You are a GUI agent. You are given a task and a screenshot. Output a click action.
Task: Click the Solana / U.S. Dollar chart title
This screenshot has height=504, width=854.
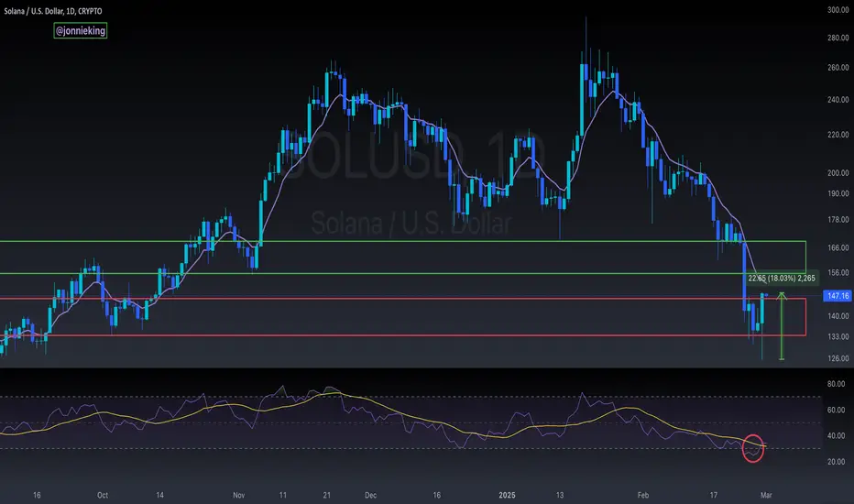[x=53, y=11]
